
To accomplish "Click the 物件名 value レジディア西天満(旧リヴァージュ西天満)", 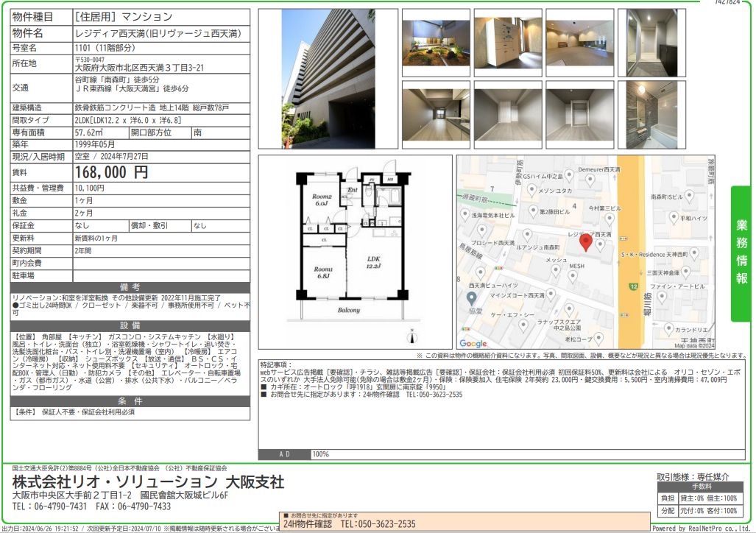I will pyautogui.click(x=158, y=33).
